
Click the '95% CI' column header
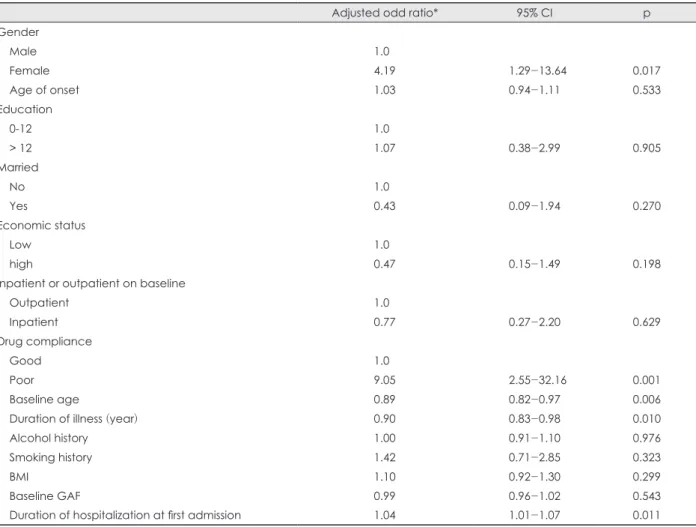click(x=534, y=13)
